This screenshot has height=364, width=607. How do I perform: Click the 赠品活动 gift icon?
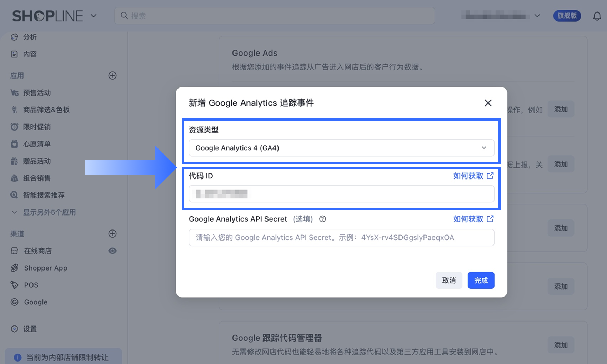(x=14, y=161)
